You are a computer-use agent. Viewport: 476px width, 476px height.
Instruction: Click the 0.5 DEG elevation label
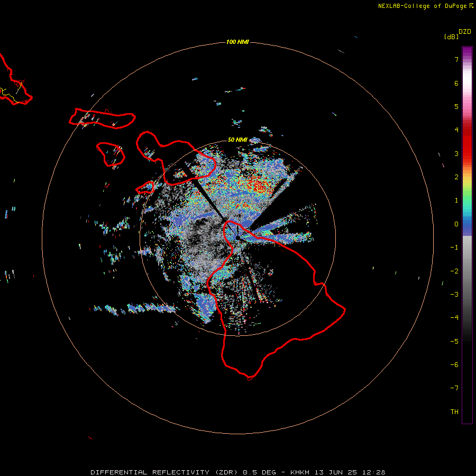click(x=259, y=472)
